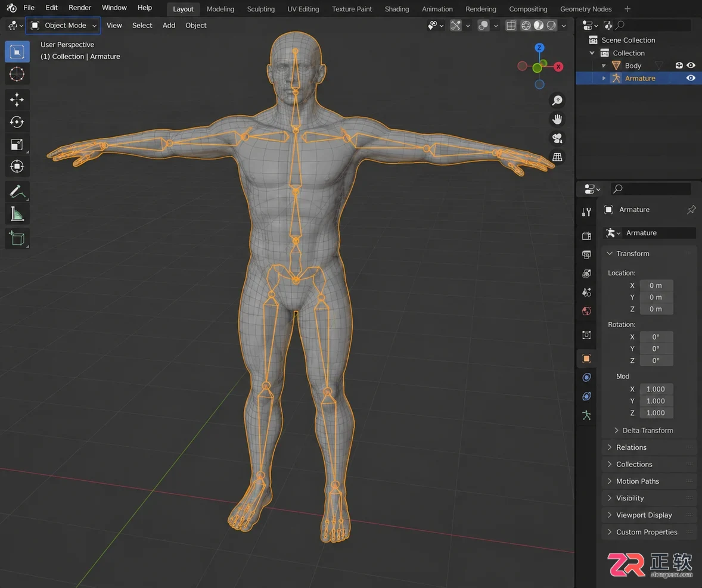Open the View Layer properties tab
Image resolution: width=702 pixels, height=588 pixels.
[586, 273]
